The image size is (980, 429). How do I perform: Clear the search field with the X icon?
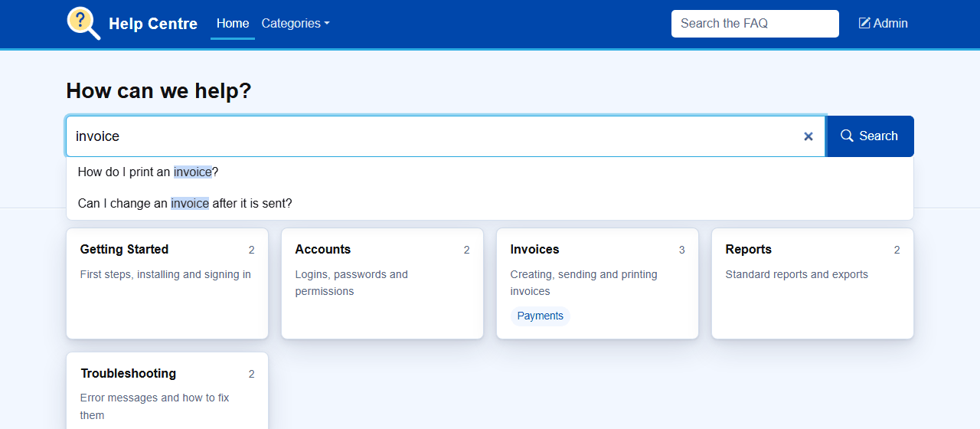(x=808, y=136)
